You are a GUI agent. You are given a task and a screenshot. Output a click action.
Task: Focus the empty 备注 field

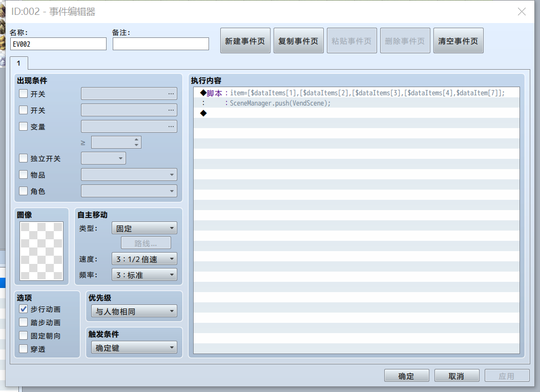pos(161,44)
